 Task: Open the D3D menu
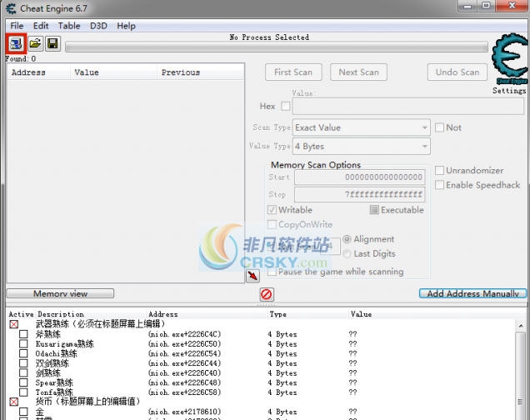(98, 26)
